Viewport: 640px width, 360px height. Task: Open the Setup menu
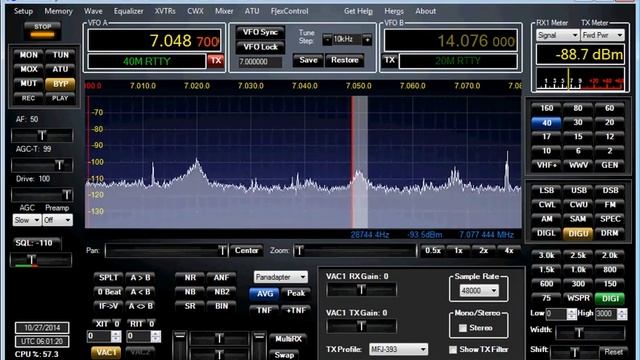(x=23, y=11)
